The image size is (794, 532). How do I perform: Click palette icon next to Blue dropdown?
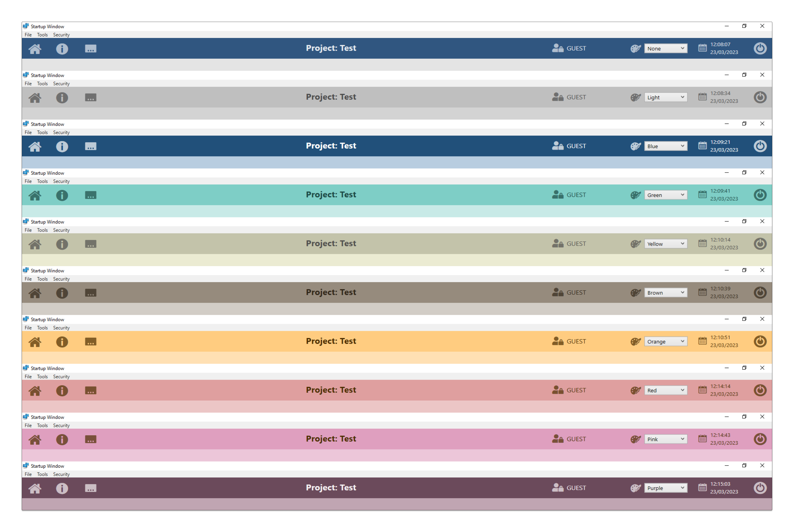pos(635,146)
